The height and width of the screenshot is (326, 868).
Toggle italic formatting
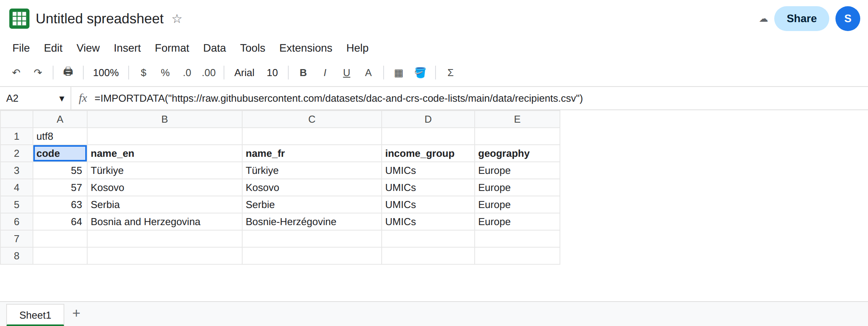tap(325, 73)
